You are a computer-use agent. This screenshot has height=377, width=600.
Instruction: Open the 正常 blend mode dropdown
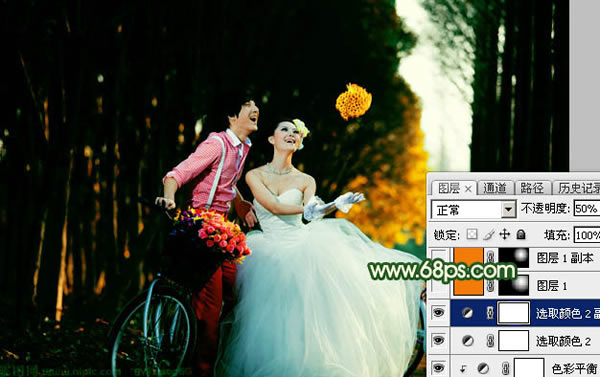tap(509, 210)
